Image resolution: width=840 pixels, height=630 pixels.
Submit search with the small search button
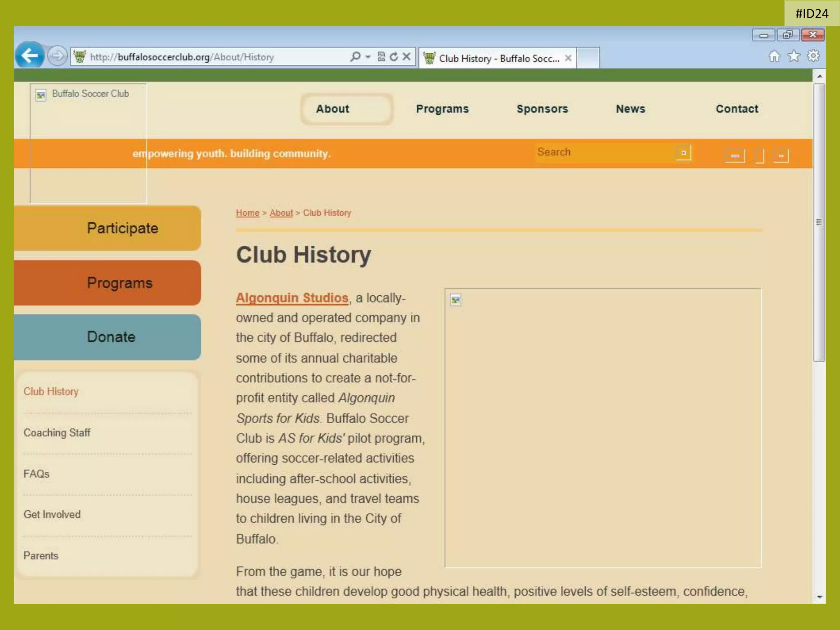click(x=683, y=153)
